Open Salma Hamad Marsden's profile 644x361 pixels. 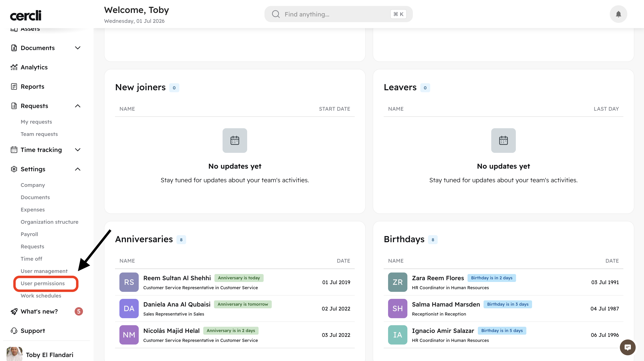(x=446, y=304)
